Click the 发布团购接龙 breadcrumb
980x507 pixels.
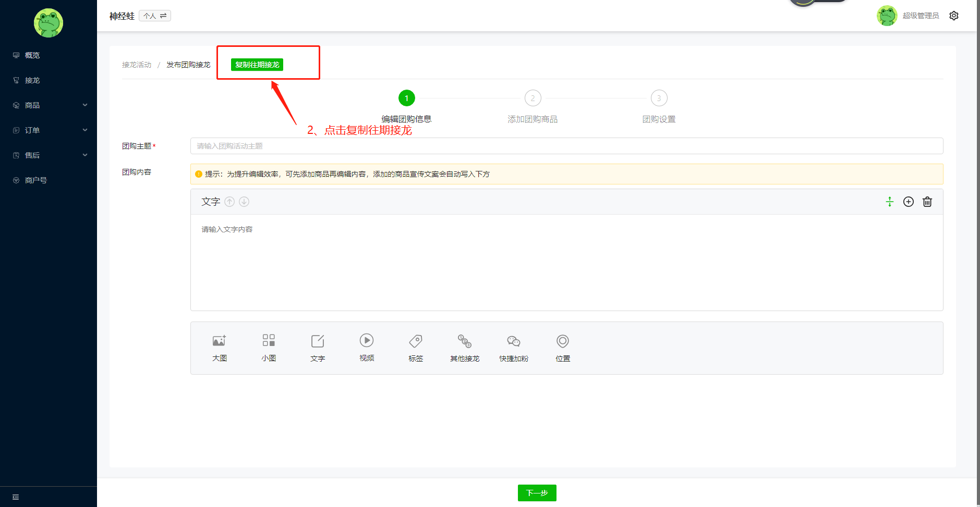(188, 65)
